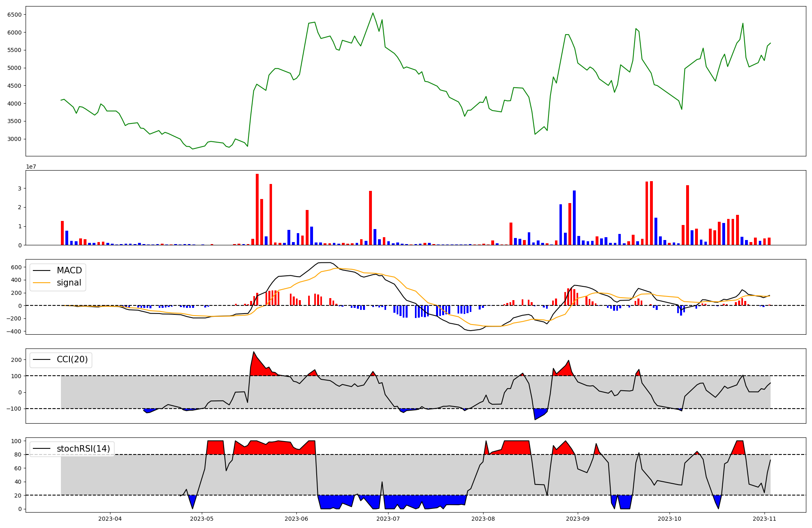Click the 6500 price axis tick label
The image size is (812, 528).
[x=15, y=15]
